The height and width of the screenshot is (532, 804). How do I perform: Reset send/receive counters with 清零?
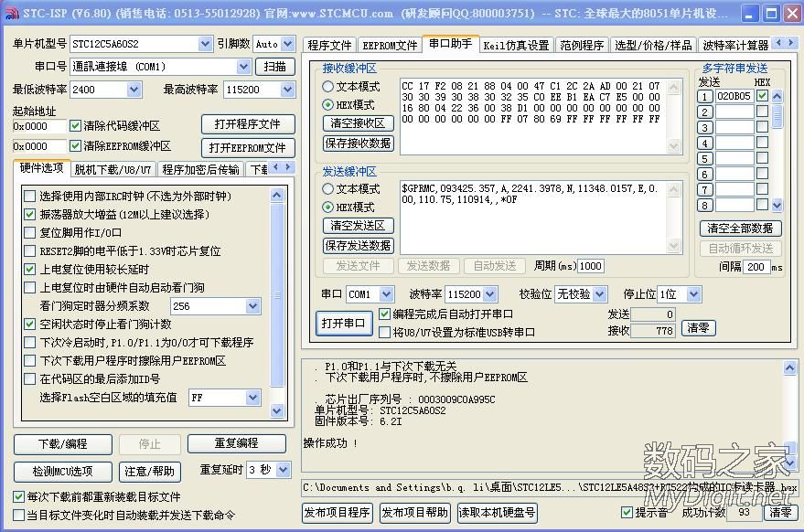pos(698,328)
